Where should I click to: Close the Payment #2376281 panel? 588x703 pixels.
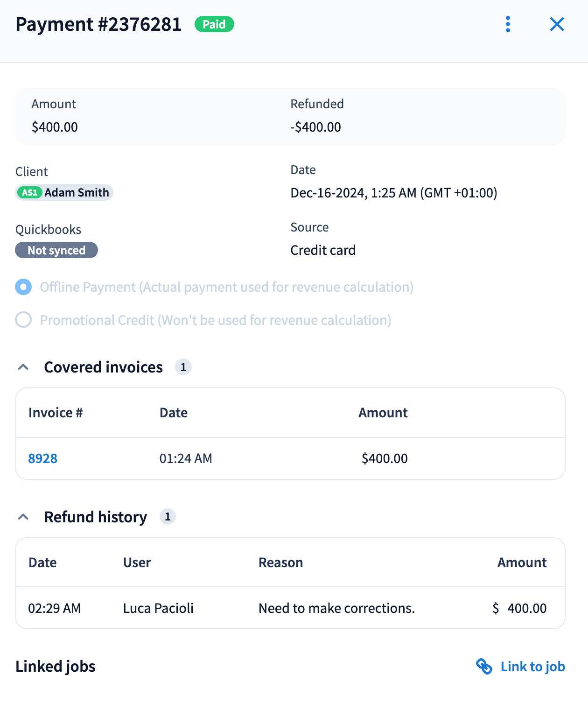[x=557, y=24]
